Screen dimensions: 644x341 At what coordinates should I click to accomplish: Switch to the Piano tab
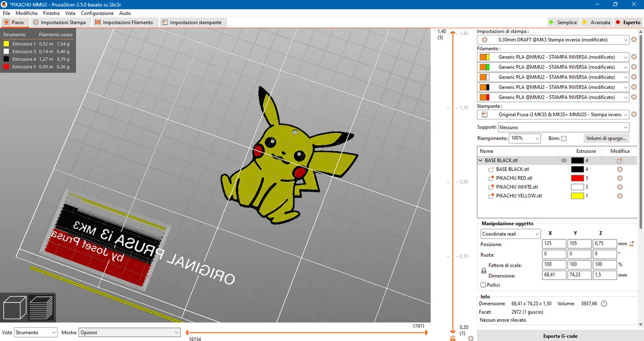click(14, 22)
